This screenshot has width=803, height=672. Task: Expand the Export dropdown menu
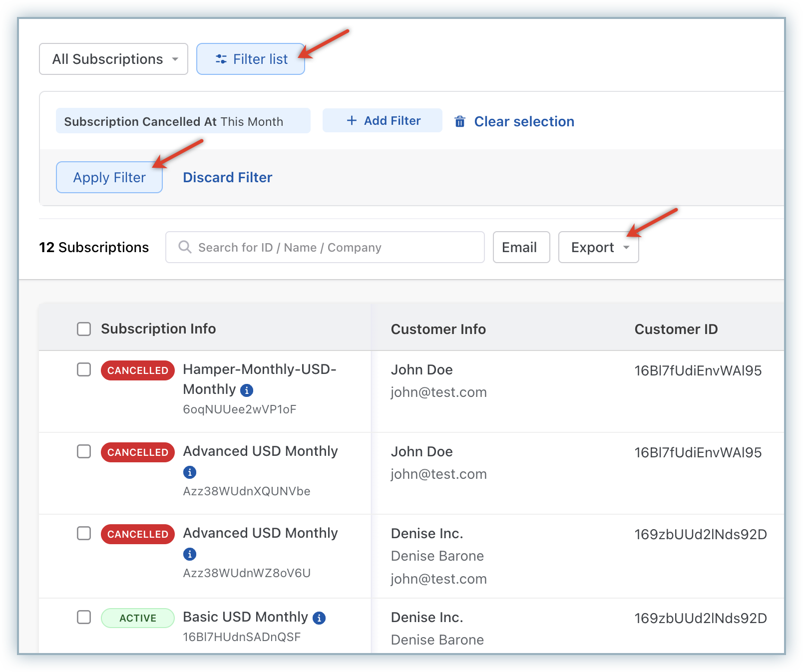tap(598, 247)
